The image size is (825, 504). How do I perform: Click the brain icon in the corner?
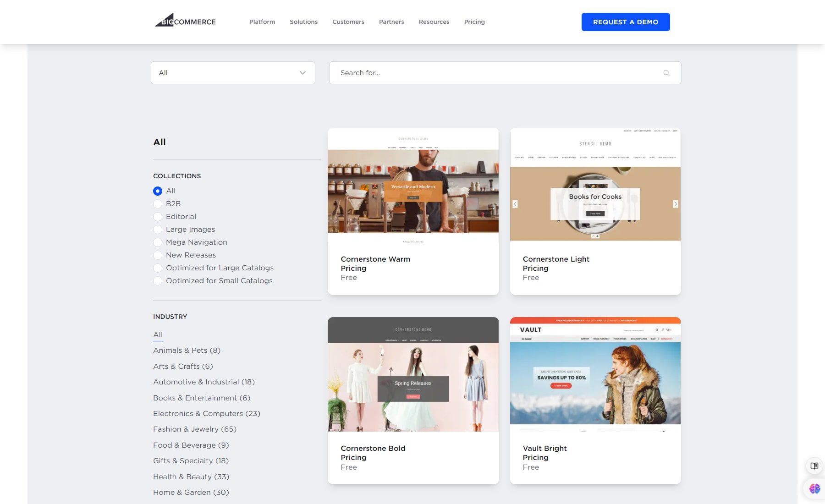point(814,488)
